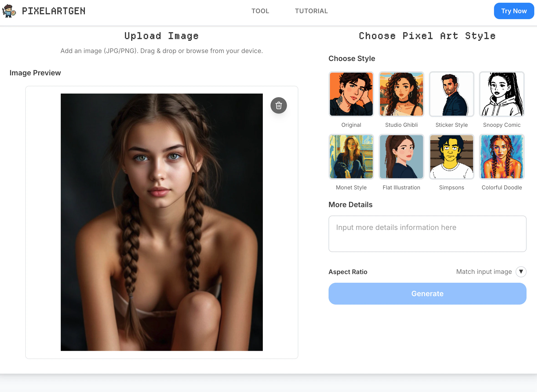Image resolution: width=537 pixels, height=392 pixels.
Task: Click the 'Studio Ghibli' style label
Action: (401, 125)
